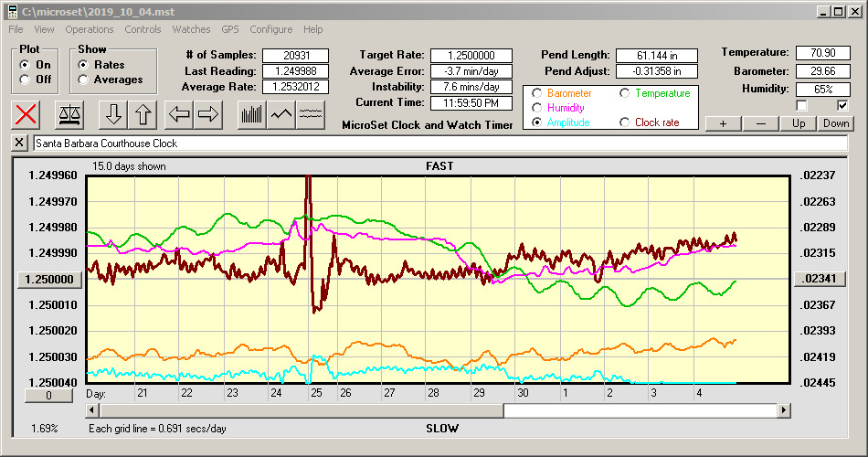Click the wavy double-line graph icon

coord(311,114)
